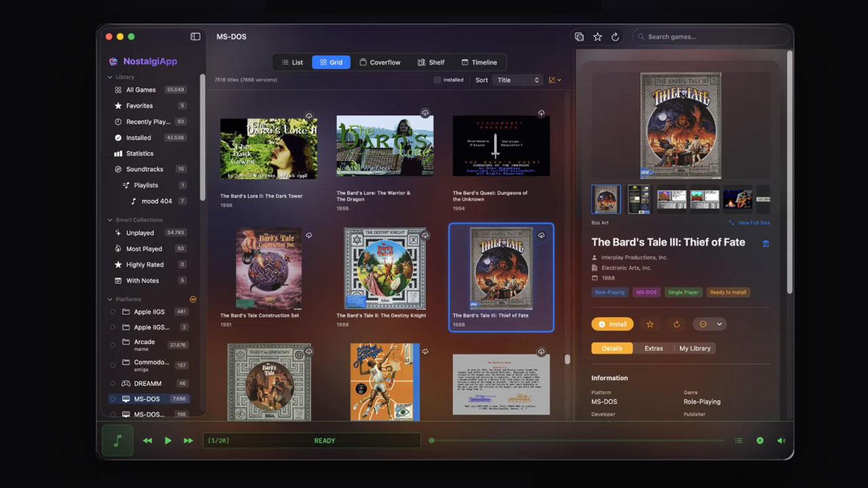The height and width of the screenshot is (488, 868).
Task: Click View Full Size link
Action: coord(749,222)
